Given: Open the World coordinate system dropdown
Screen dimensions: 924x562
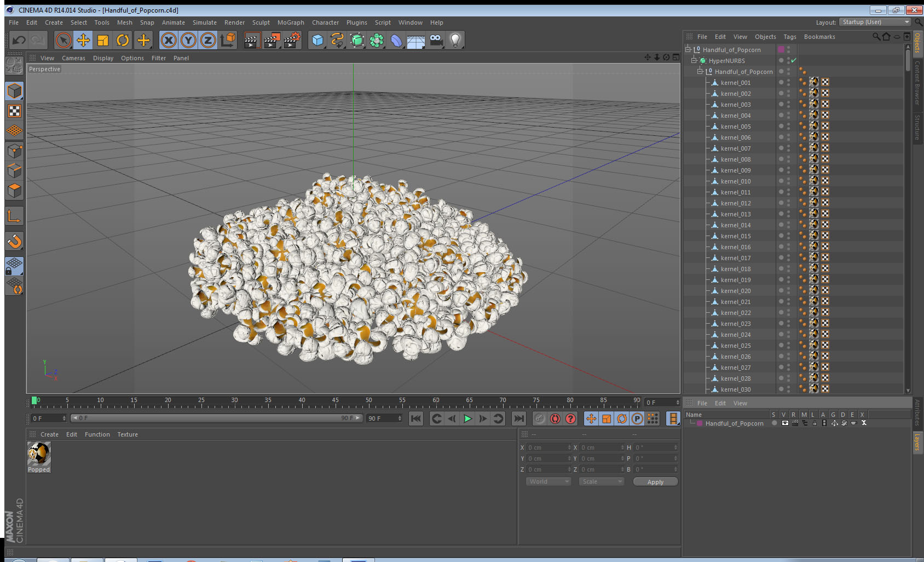Looking at the screenshot, I should tap(548, 481).
